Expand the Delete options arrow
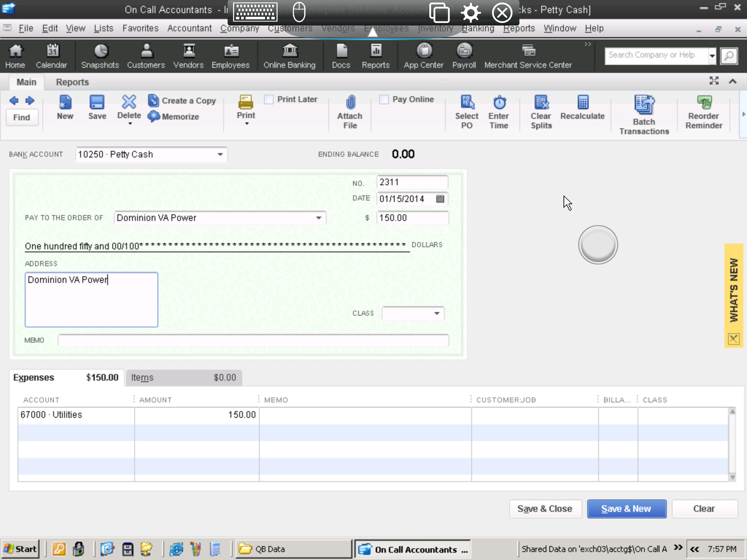This screenshot has width=747, height=560. (x=130, y=123)
